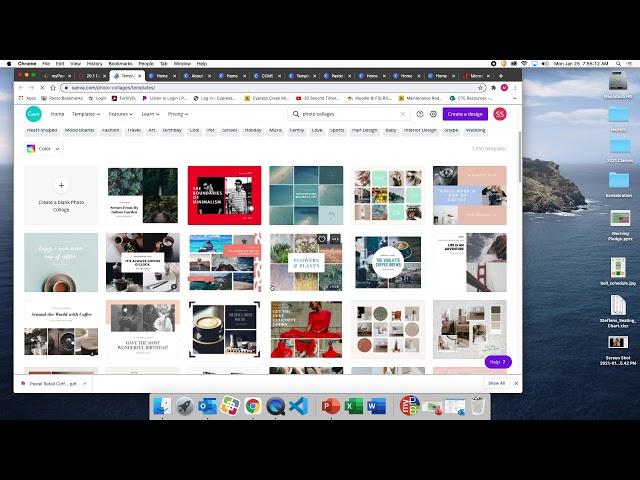Open QuickTime Player from the Dock

click(276, 406)
